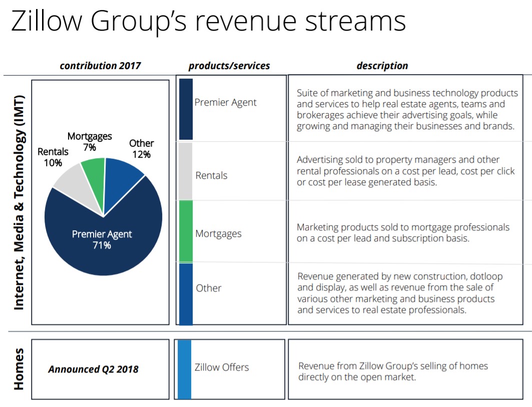
Task: Click the 'products/services' column header
Action: click(x=229, y=66)
